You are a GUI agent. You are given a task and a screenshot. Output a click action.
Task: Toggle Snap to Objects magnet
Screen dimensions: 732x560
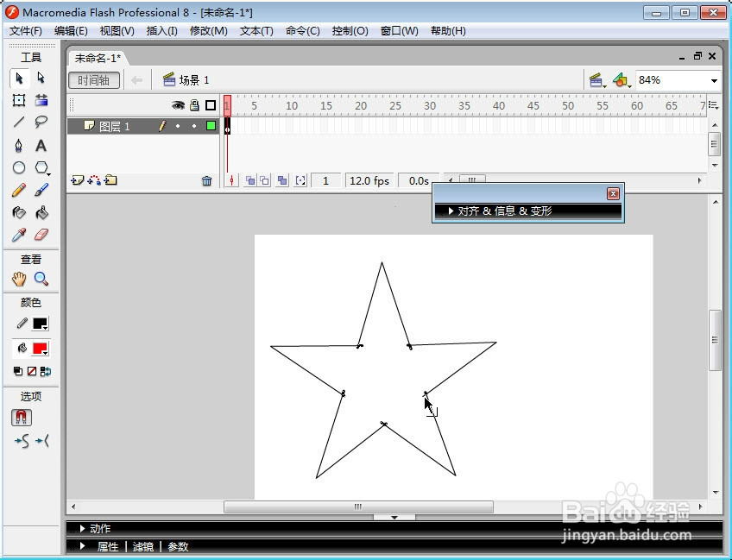[22, 418]
